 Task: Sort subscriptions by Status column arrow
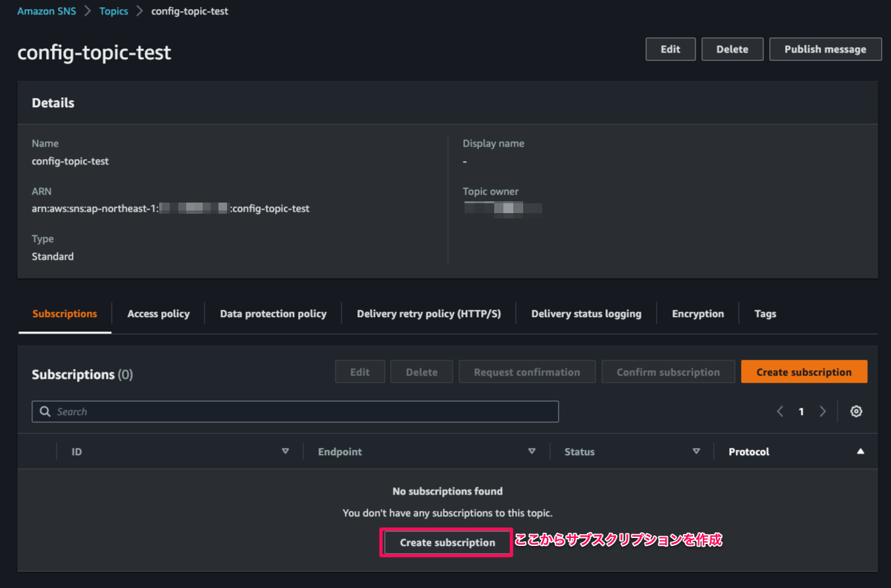(696, 451)
